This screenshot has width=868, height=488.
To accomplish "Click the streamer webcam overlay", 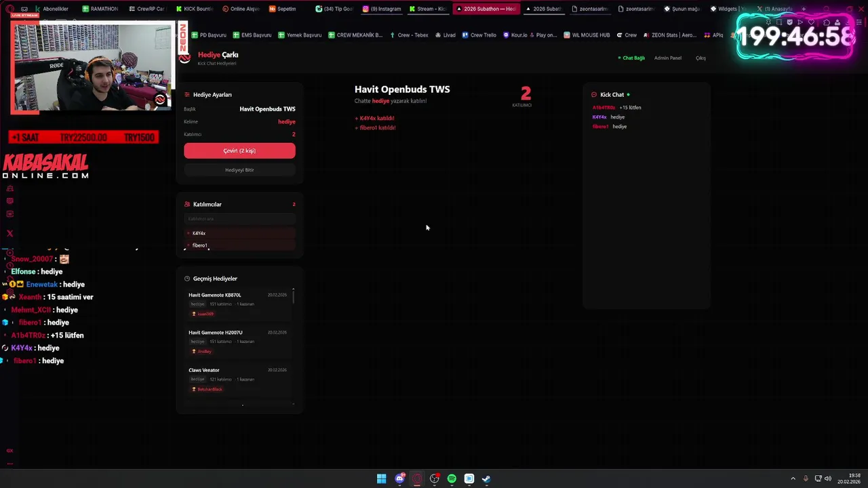I will click(93, 66).
